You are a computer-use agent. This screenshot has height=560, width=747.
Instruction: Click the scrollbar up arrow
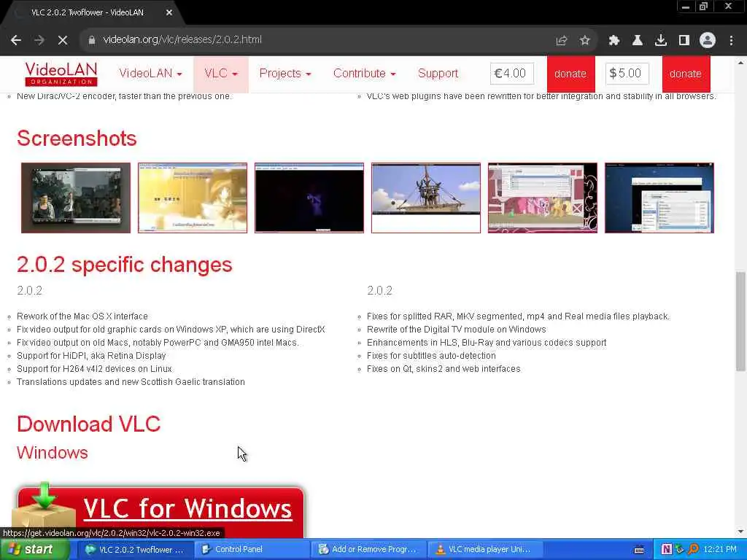coord(740,63)
